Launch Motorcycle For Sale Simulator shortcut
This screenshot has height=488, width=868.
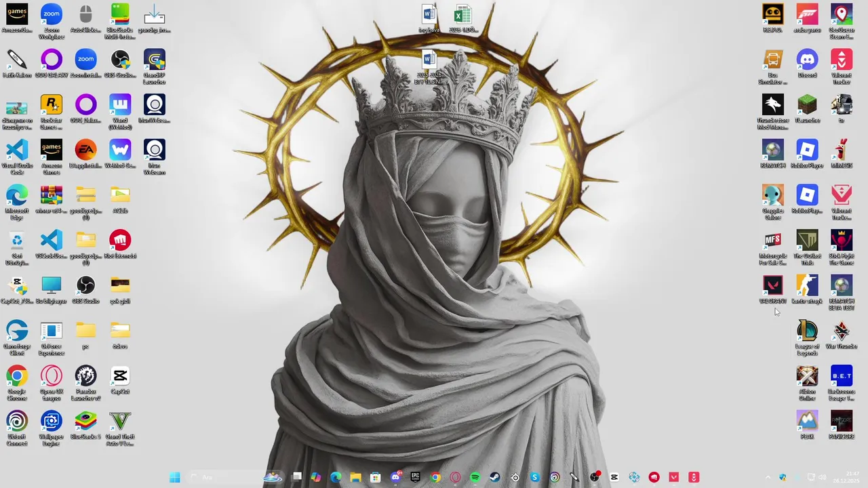coord(772,247)
